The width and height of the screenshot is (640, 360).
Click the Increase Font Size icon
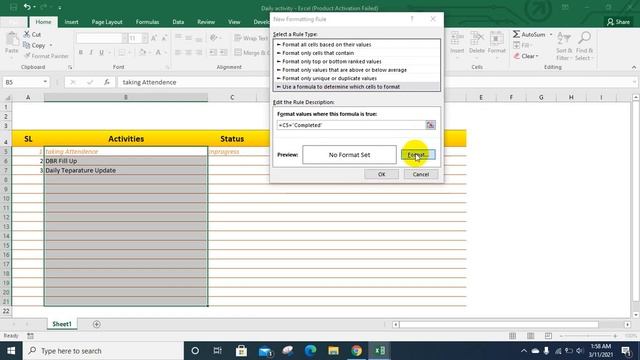154,38
